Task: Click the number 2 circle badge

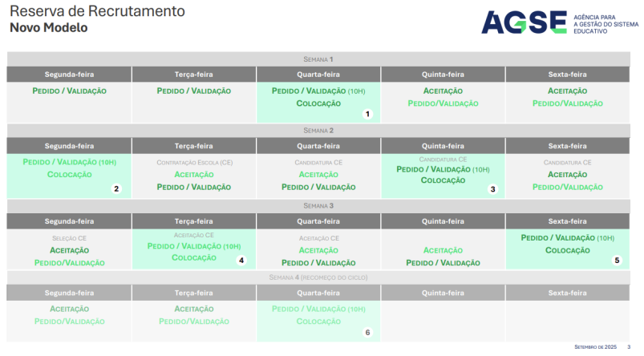Action: pyautogui.click(x=116, y=189)
